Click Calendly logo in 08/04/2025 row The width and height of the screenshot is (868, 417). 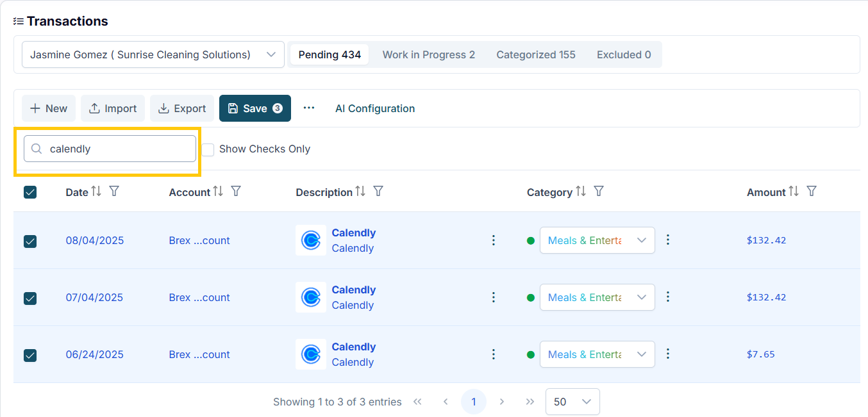tap(311, 240)
